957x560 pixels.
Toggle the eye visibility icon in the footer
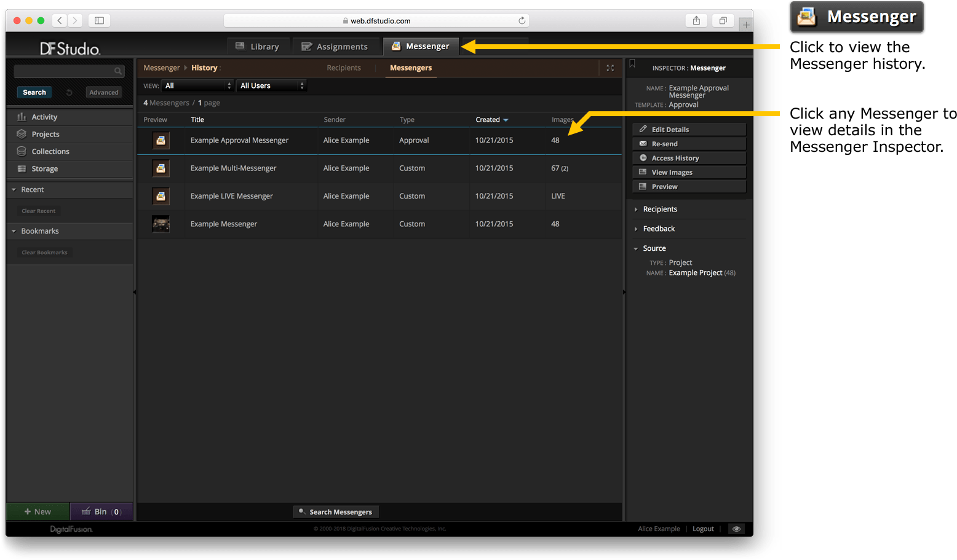pyautogui.click(x=736, y=529)
